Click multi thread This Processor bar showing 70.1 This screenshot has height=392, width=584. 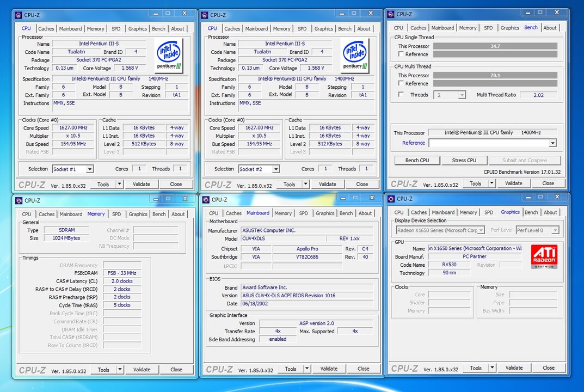495,75
